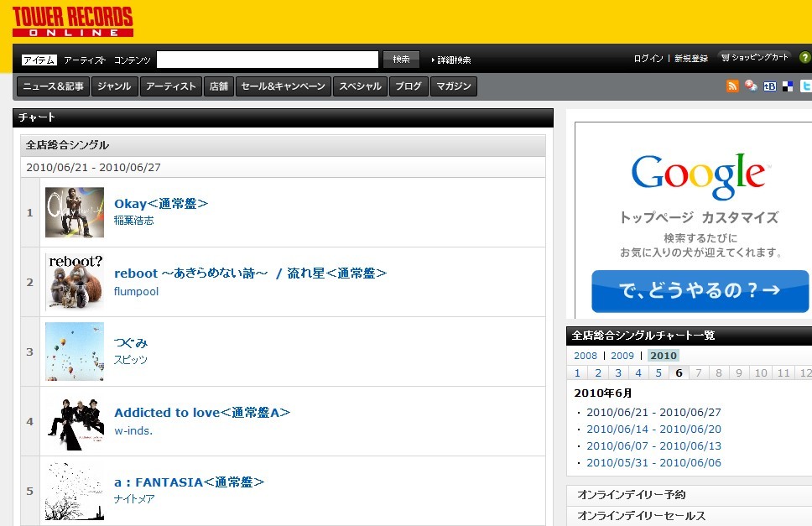The image size is (812, 526).
Task: Open the ショッピングカート cart button
Action: pos(755,58)
